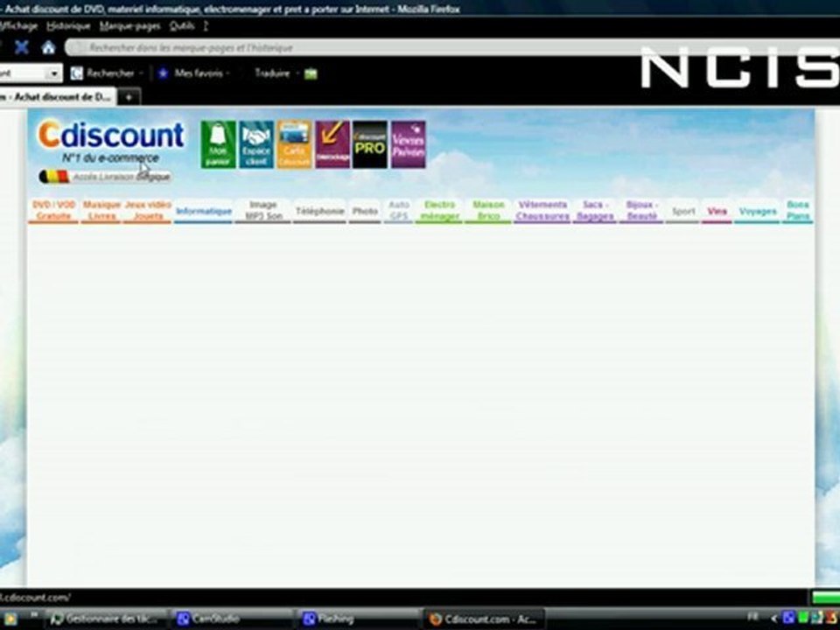Open the purple Ventes Privées icon

pos(409,144)
